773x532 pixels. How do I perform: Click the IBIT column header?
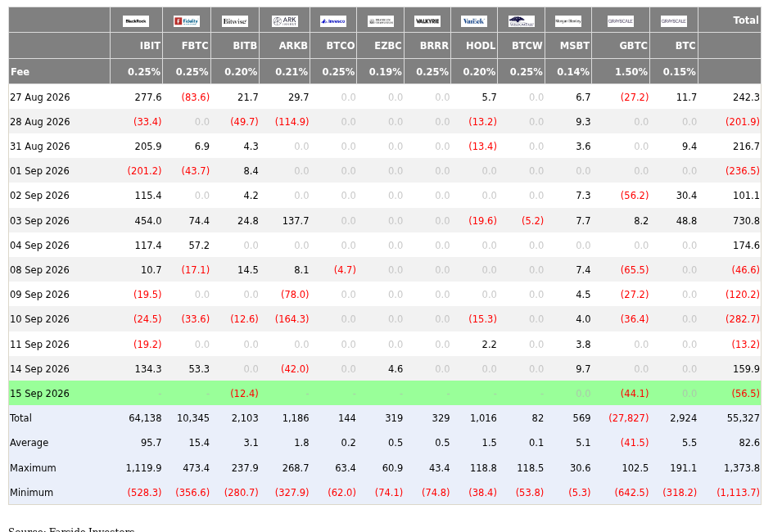(x=150, y=46)
